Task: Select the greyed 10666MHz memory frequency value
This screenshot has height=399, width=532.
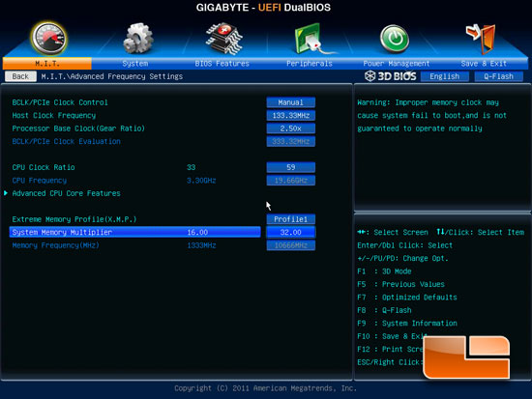Action: (291, 245)
